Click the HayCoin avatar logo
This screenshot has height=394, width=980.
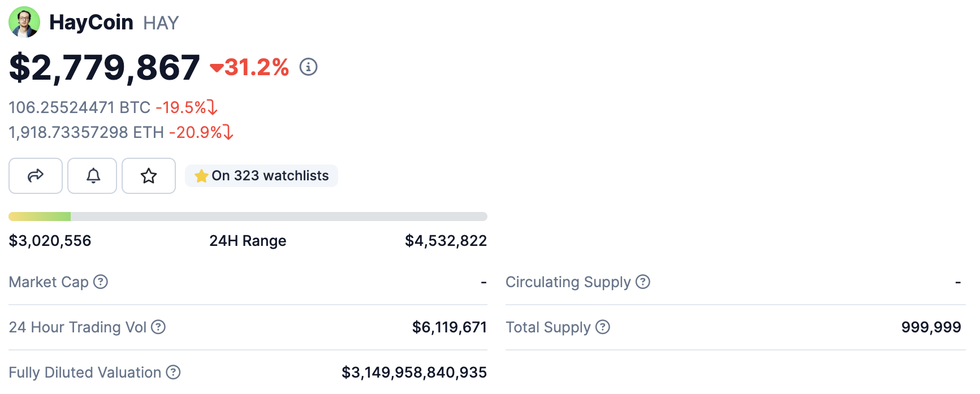pyautogui.click(x=24, y=22)
